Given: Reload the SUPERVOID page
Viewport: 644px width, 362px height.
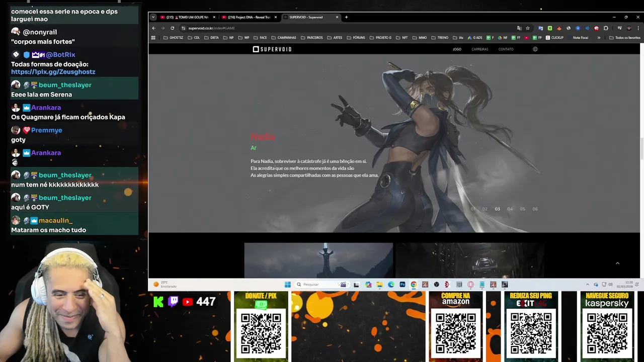Looking at the screenshot, I should coord(172,28).
